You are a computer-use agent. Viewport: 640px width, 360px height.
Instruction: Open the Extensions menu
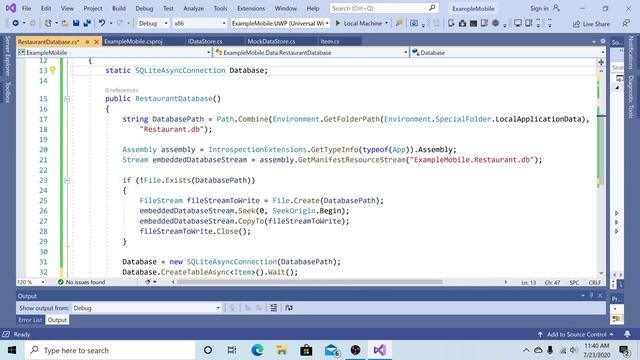(x=251, y=8)
